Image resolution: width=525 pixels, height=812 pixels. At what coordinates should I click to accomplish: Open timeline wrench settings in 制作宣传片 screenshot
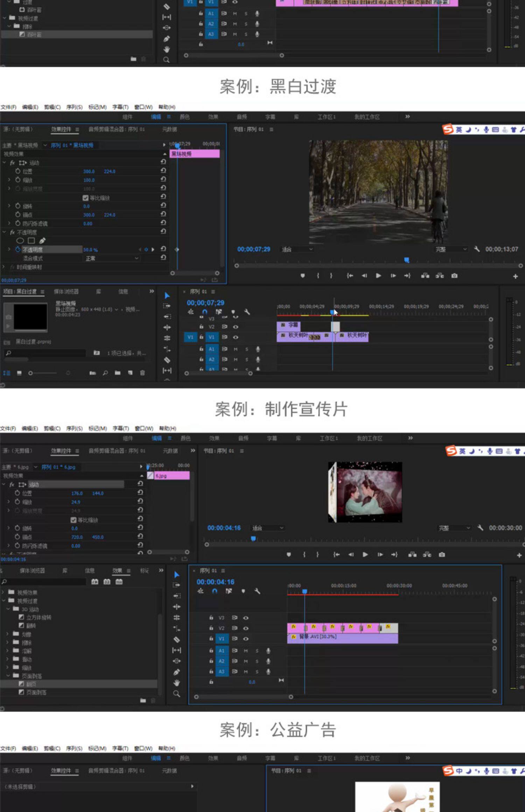coord(257,591)
